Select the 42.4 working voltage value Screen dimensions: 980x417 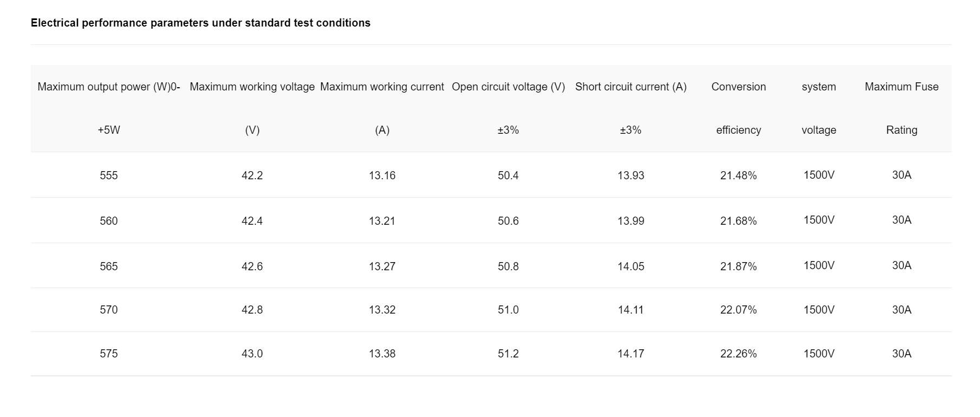252,221
